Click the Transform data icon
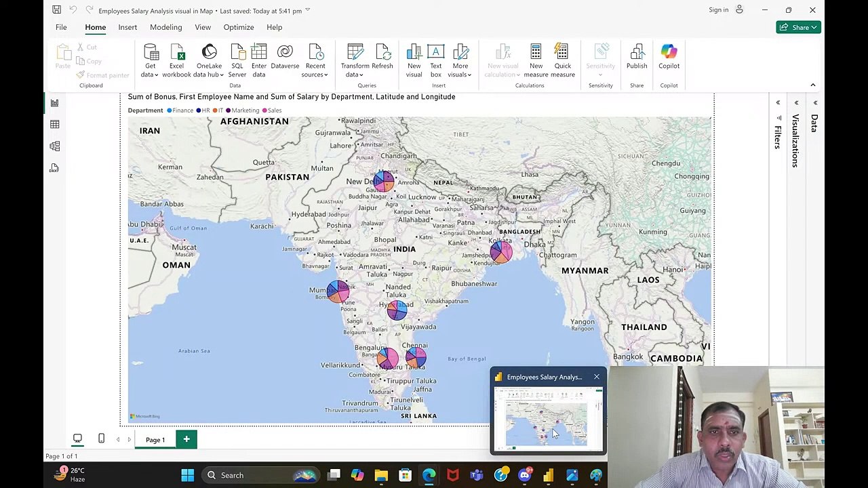The image size is (868, 488). click(355, 52)
